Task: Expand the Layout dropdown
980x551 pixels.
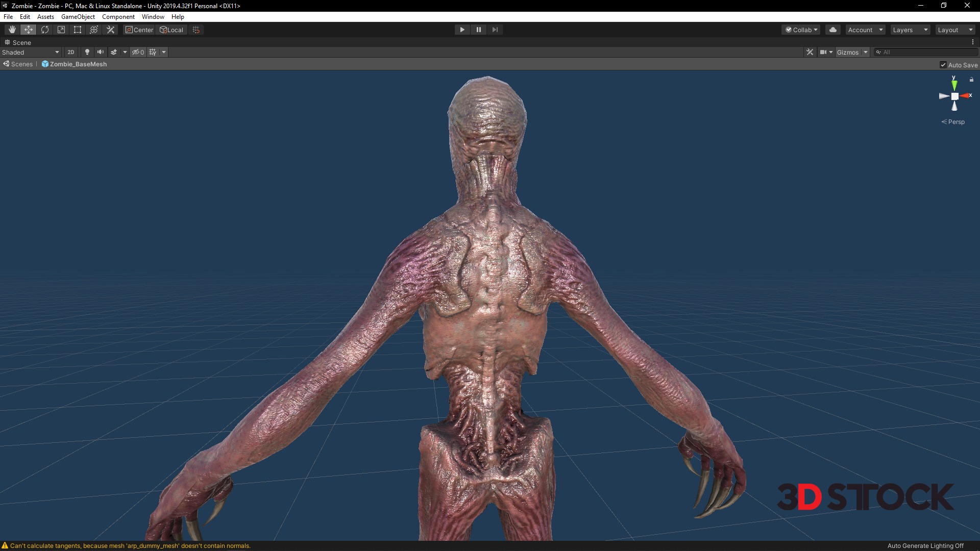Action: [954, 30]
